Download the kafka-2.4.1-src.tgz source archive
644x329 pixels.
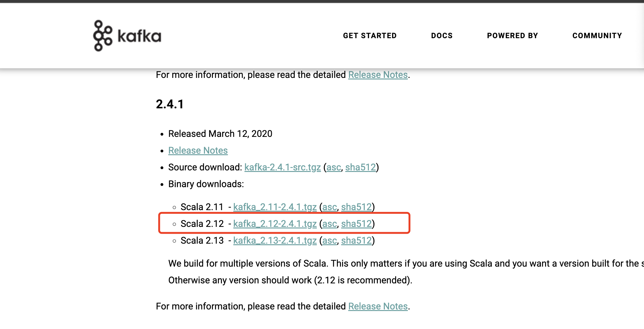282,167
